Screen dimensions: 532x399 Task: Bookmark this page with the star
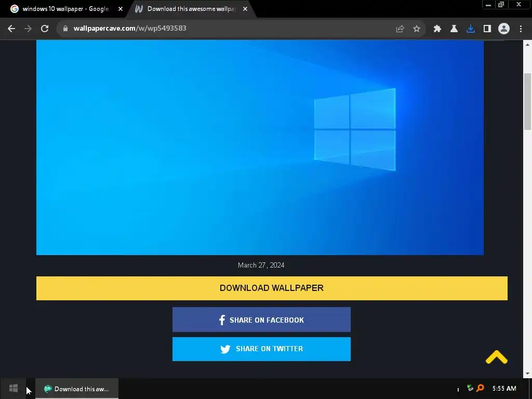[417, 29]
